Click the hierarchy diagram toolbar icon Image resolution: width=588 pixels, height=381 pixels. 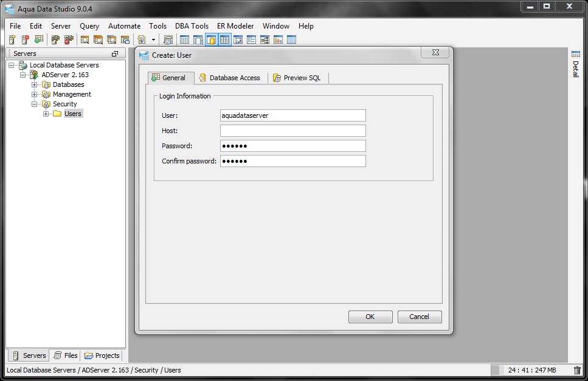(265, 39)
